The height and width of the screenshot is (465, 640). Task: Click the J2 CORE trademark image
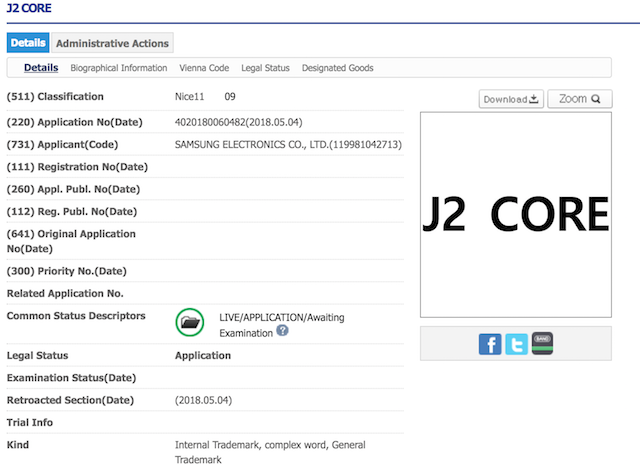pos(515,214)
